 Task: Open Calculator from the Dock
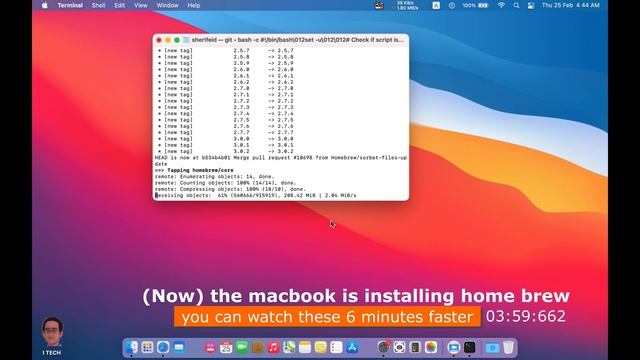[415, 347]
